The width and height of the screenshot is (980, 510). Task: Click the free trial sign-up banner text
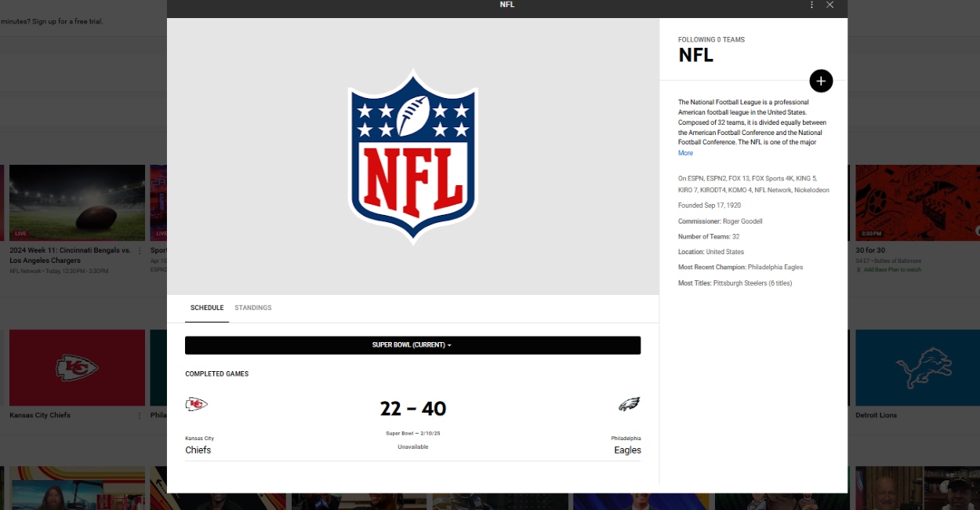(x=52, y=21)
